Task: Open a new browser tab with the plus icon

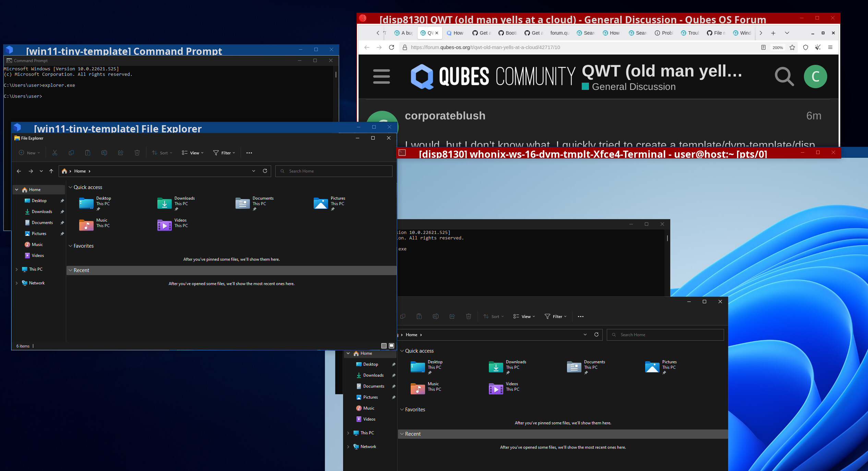Action: tap(773, 33)
